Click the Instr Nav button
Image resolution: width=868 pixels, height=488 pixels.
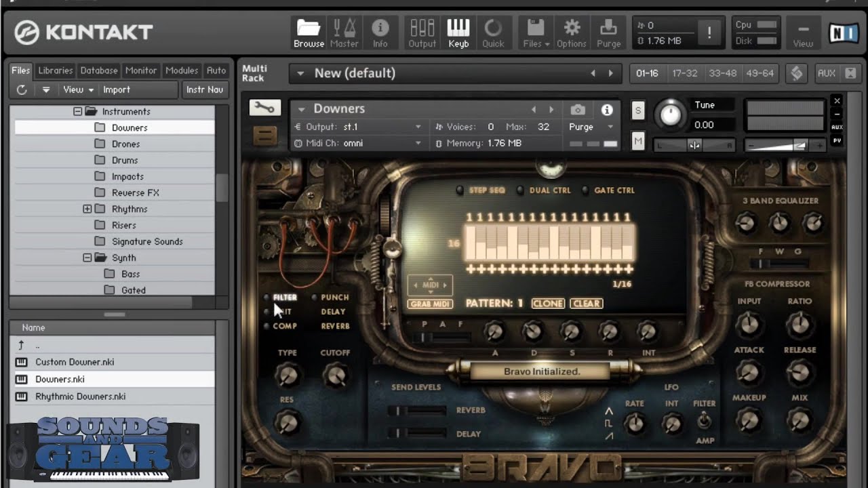pyautogui.click(x=205, y=89)
